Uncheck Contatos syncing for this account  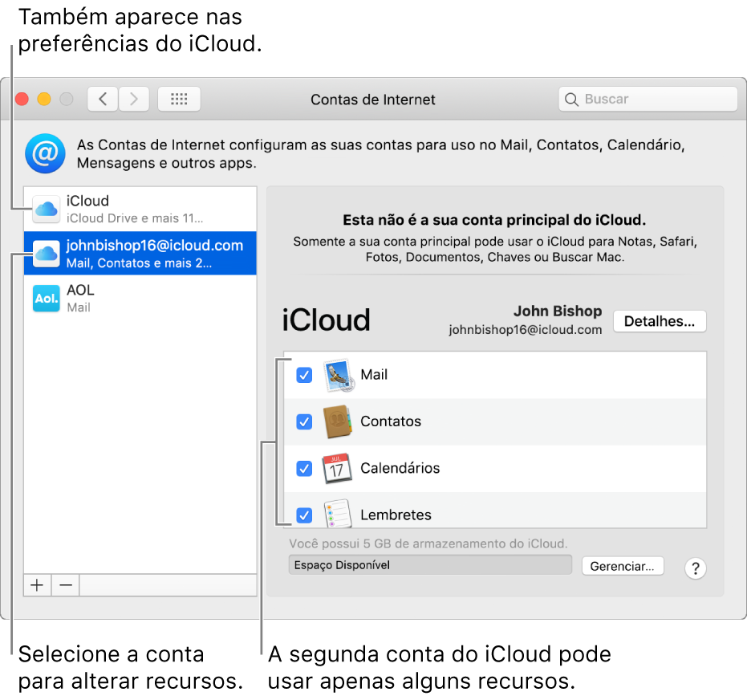304,421
